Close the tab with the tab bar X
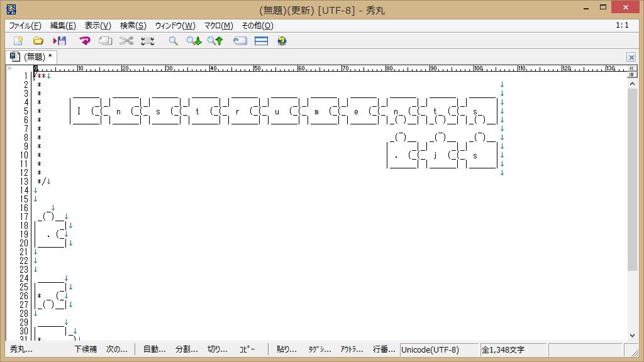Screen dimensions: 644x362 tap(631, 57)
